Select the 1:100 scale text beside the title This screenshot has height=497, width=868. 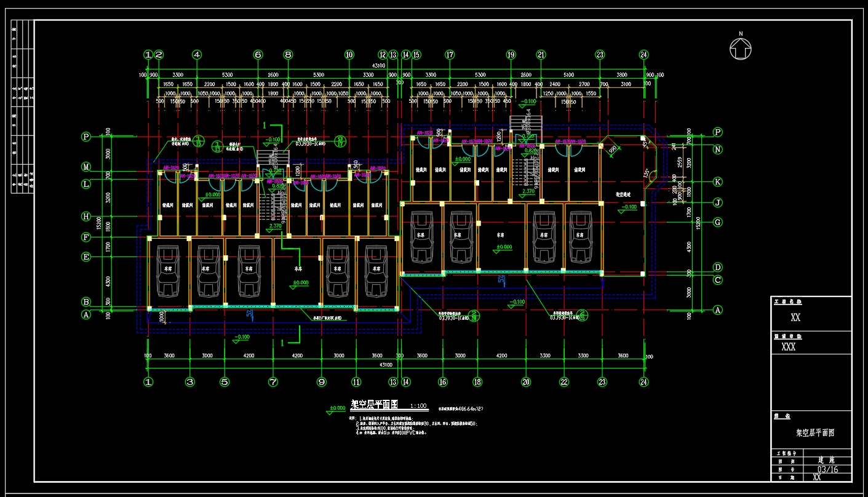click(x=418, y=407)
